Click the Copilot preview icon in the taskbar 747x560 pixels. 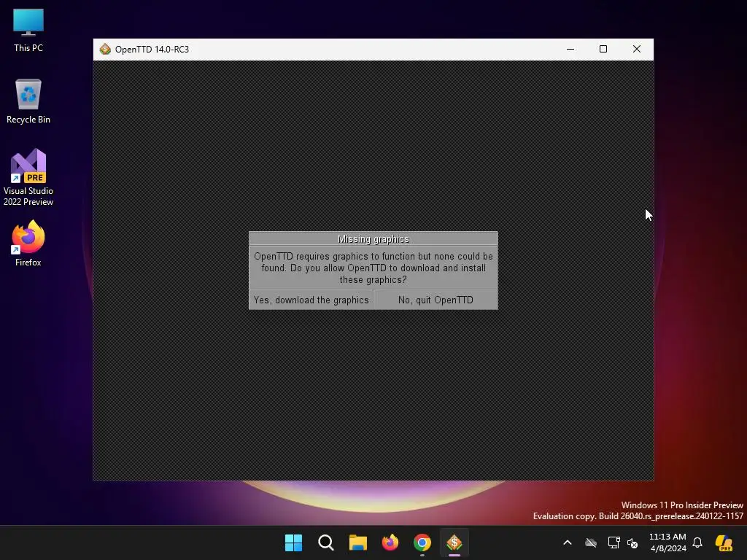point(724,542)
